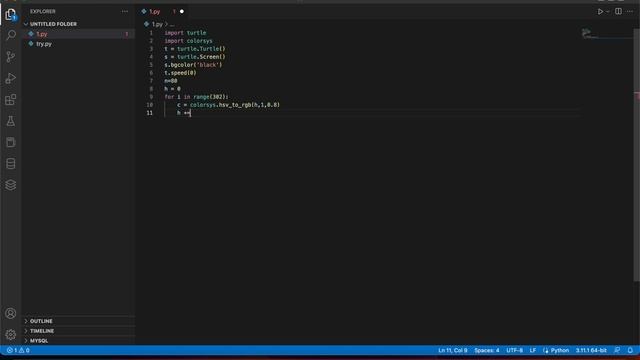Collapse the UNTITLED FOLDER section

(x=53, y=24)
